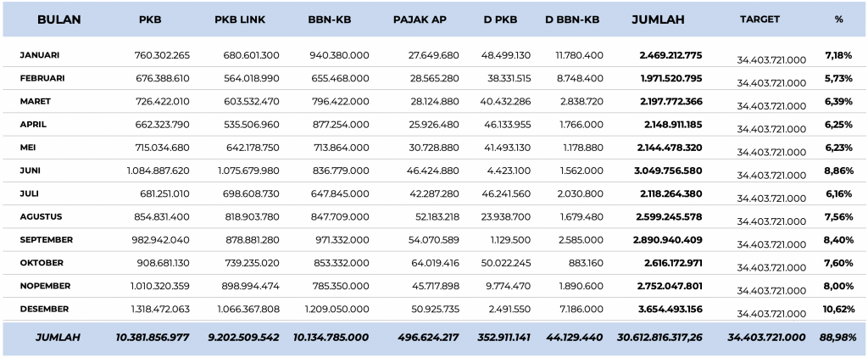Select December's percentage 10,62%
The image size is (868, 358).
click(x=838, y=309)
